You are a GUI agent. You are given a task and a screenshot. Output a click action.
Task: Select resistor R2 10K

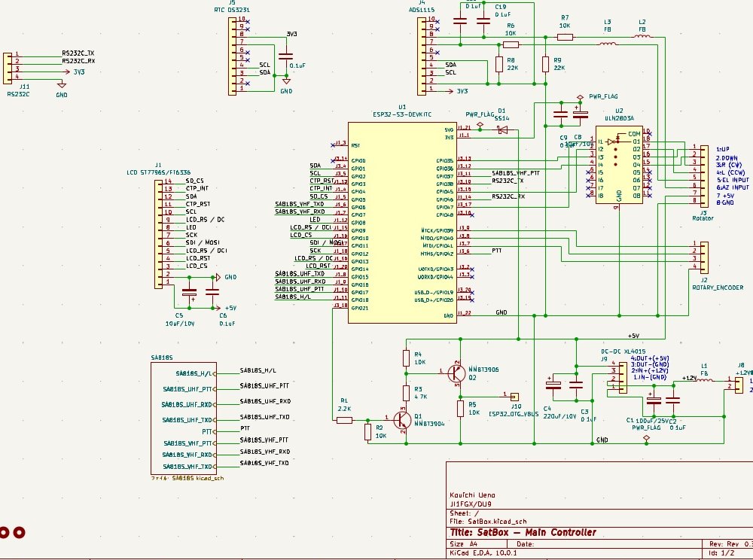pos(367,432)
